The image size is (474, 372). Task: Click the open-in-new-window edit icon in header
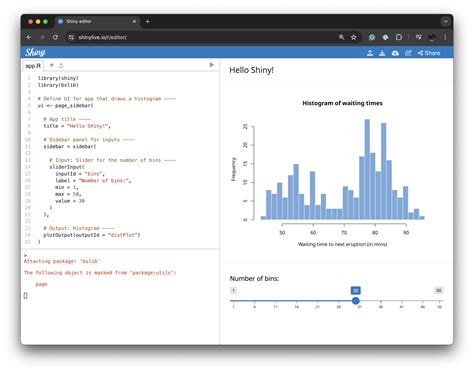[x=408, y=53]
